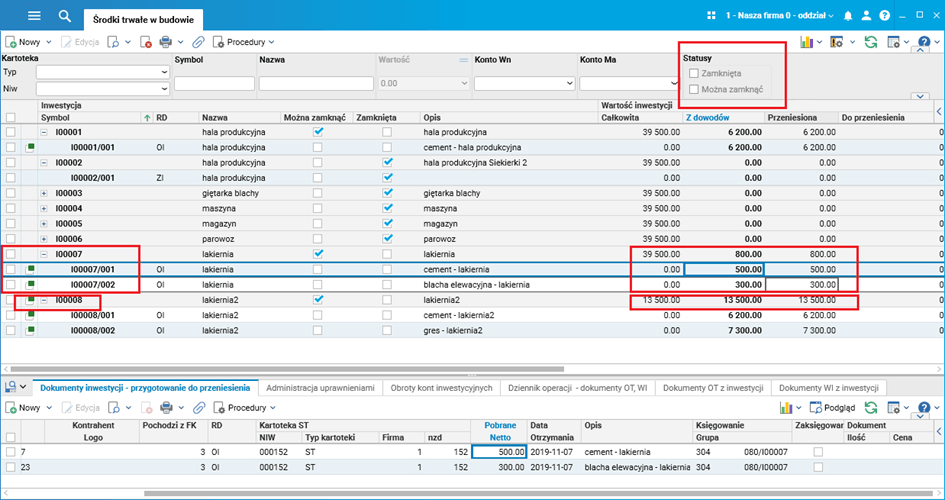This screenshot has height=500, width=945.
Task: Click the delete record icon in top toolbar
Action: click(145, 42)
